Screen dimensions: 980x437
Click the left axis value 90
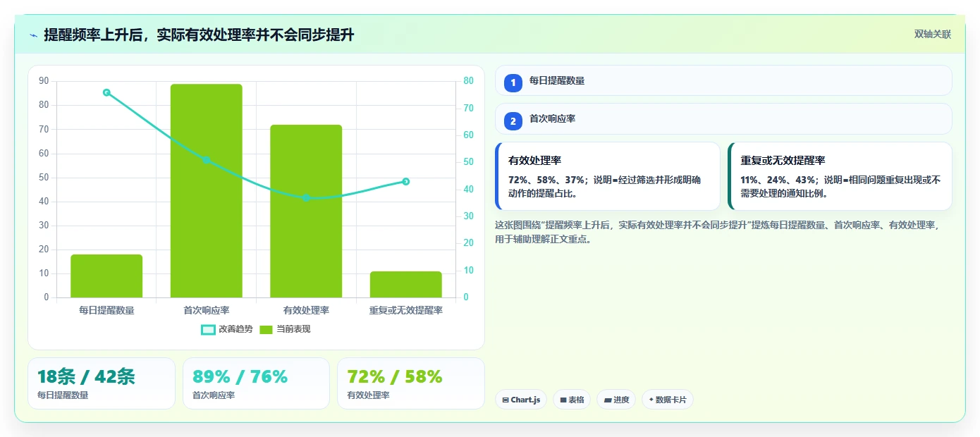tap(44, 81)
